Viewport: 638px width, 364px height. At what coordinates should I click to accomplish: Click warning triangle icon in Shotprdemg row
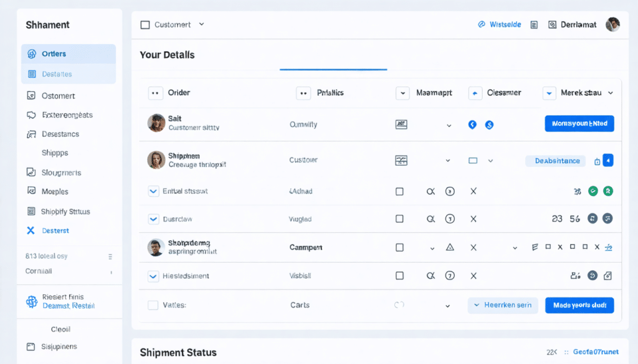450,247
